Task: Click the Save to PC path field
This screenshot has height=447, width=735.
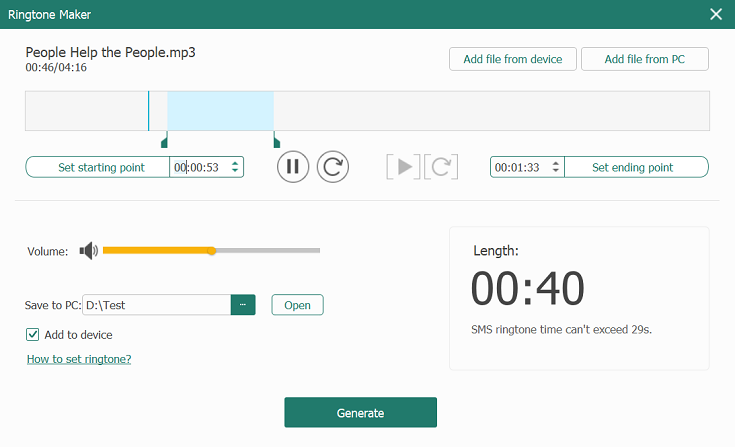Action: 157,305
